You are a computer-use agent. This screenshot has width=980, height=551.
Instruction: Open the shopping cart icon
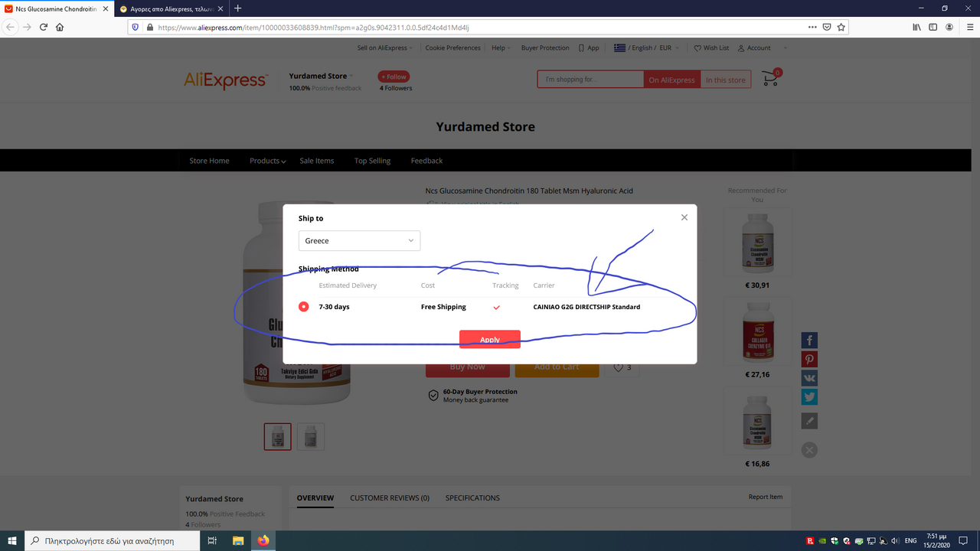coord(770,78)
